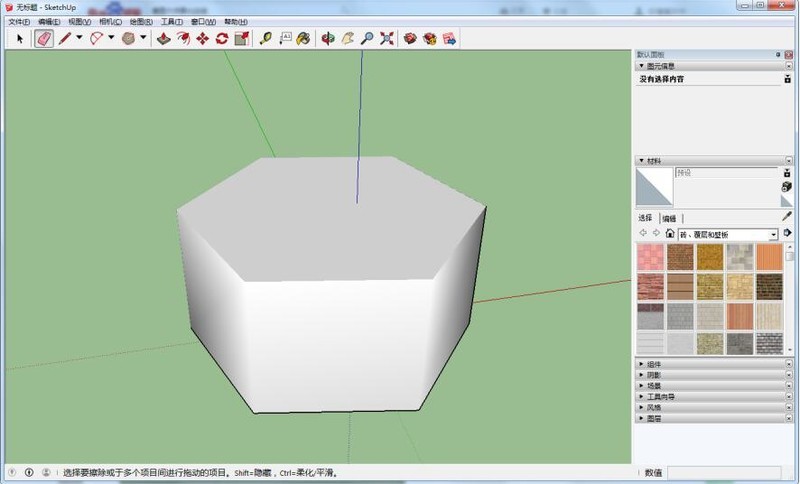
Task: Click the Orbit camera tool
Action: pyautogui.click(x=327, y=38)
